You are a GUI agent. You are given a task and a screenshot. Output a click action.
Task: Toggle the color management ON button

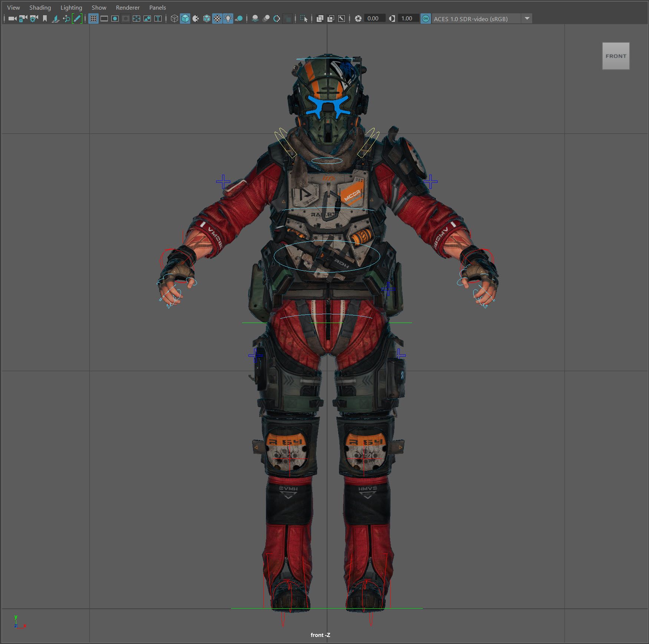click(426, 19)
